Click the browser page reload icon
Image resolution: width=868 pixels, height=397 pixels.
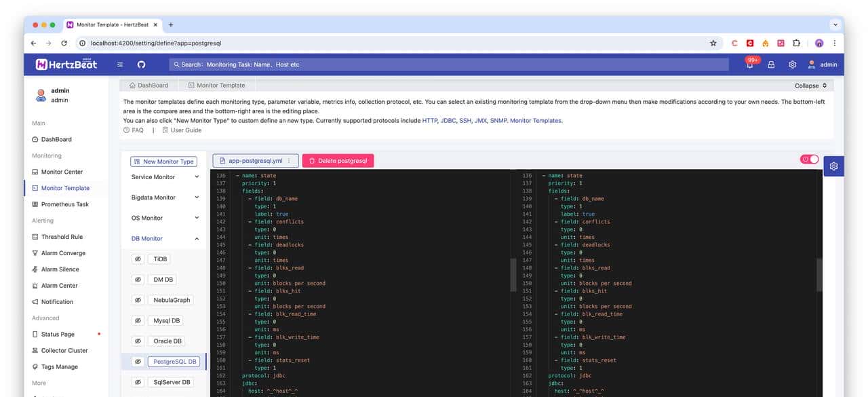pyautogui.click(x=64, y=43)
